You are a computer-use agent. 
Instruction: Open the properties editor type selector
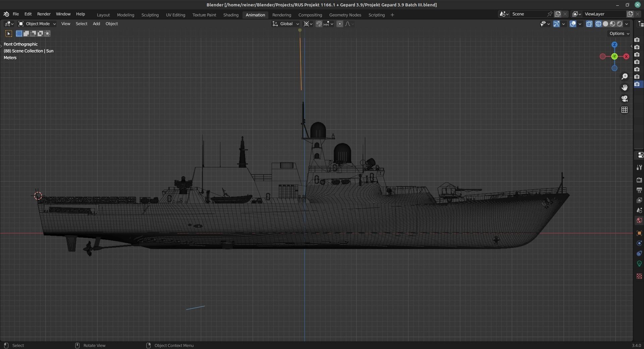(640, 155)
